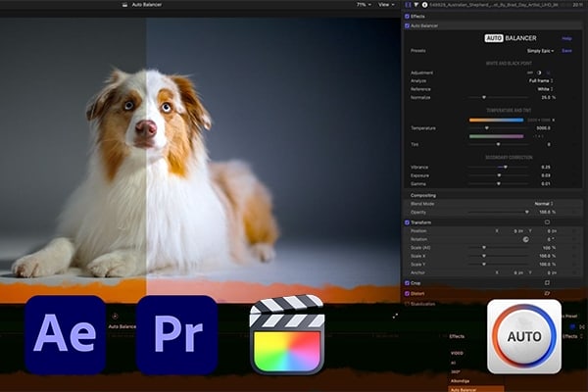Open the video inspector tab icon

point(408,5)
